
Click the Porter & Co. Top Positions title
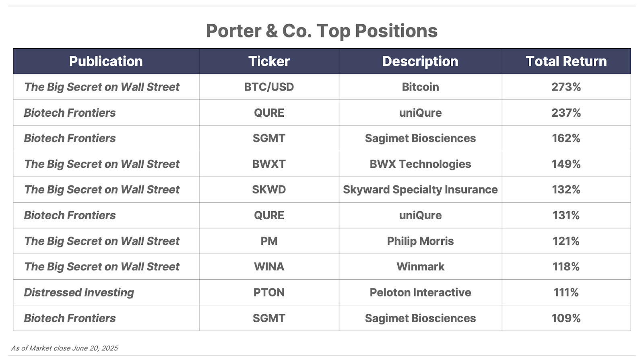[x=322, y=31]
